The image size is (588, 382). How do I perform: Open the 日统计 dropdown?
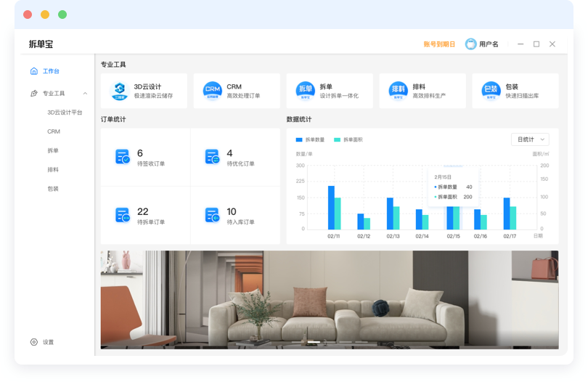[530, 139]
